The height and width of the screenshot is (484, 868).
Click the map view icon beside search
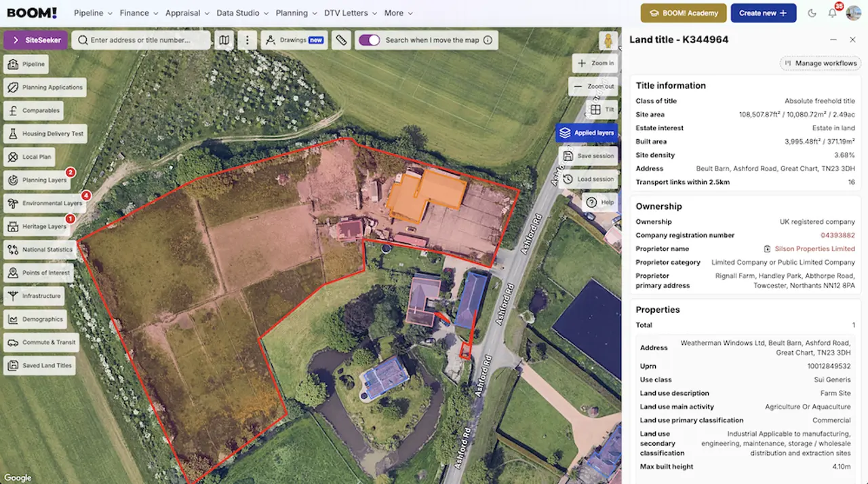[224, 40]
